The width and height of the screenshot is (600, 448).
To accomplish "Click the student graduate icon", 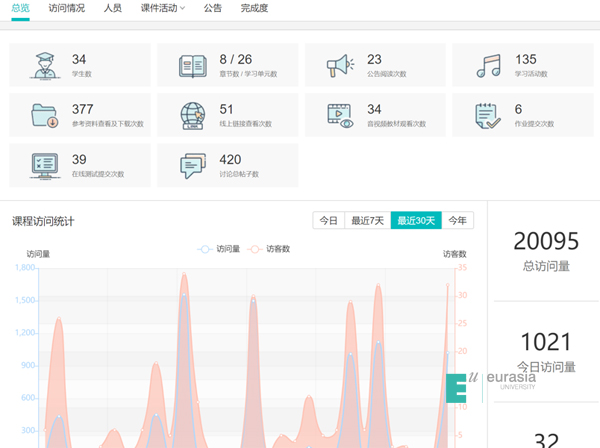I will (45, 66).
